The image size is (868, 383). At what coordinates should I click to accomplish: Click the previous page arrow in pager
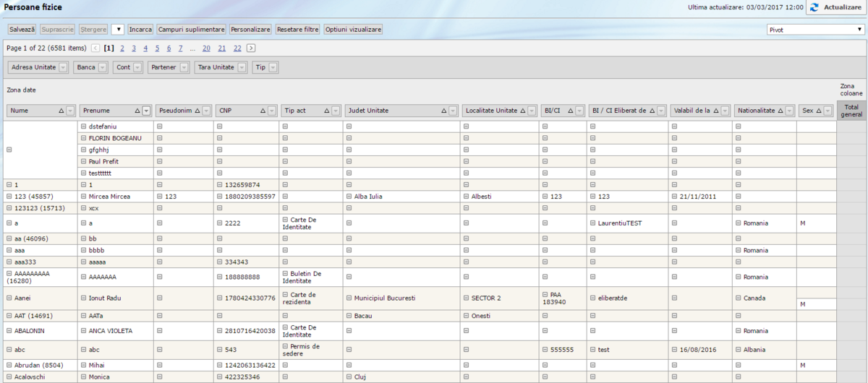[95, 48]
